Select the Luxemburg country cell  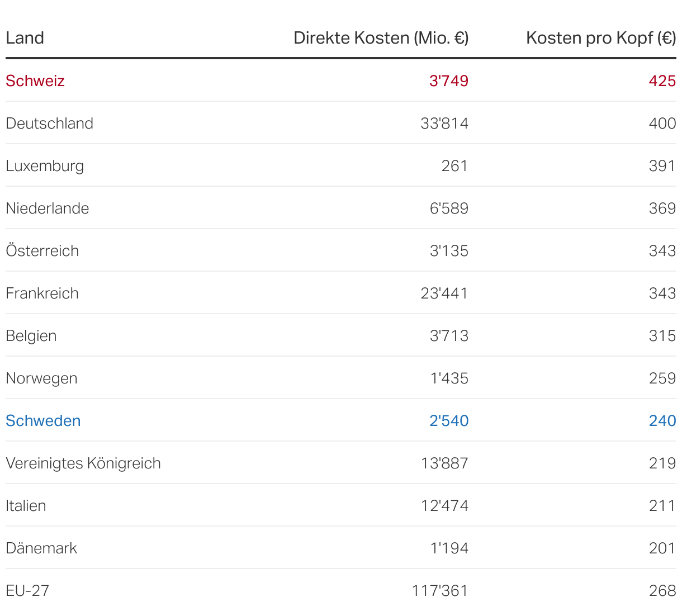[x=45, y=166]
